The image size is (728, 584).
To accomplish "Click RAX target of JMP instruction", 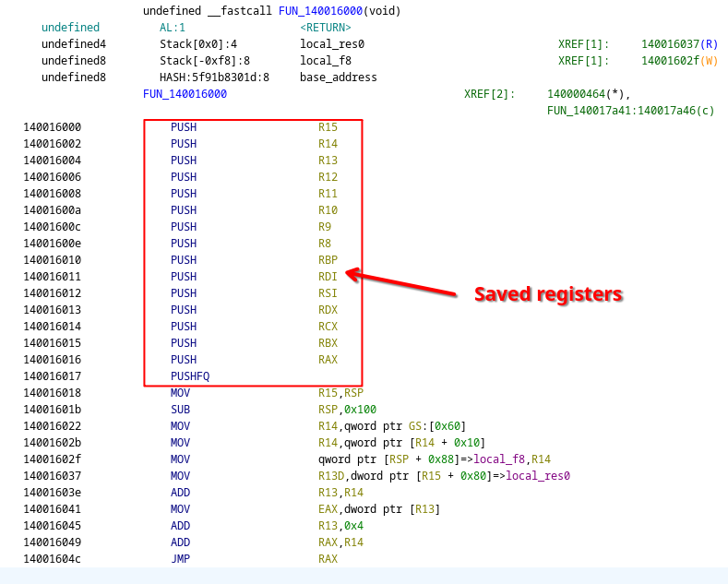I will click(x=328, y=559).
